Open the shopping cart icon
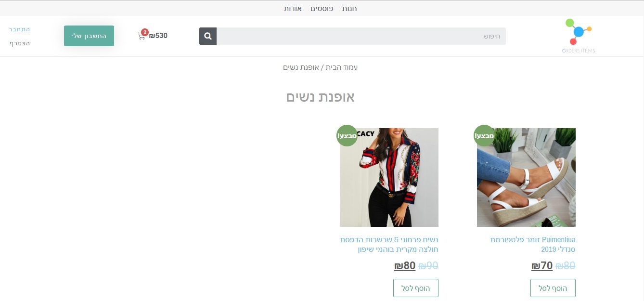Viewport: 644px width, 301px height. [x=141, y=36]
